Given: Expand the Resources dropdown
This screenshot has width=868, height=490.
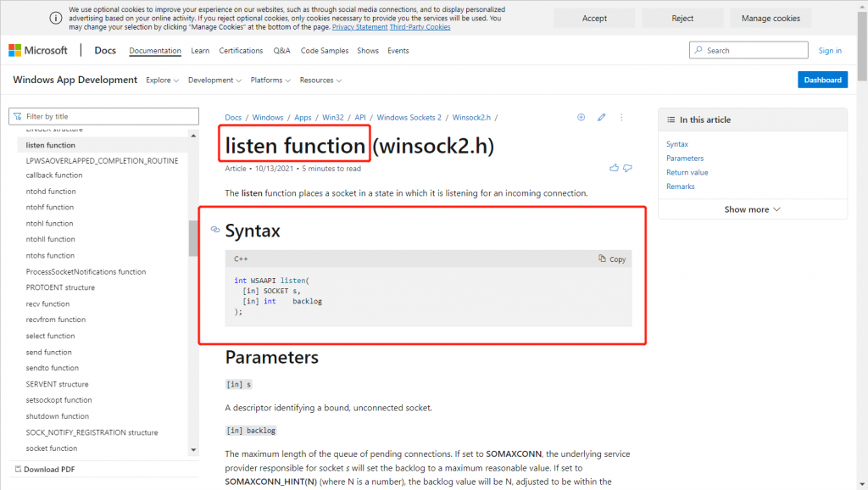Looking at the screenshot, I should [x=320, y=81].
